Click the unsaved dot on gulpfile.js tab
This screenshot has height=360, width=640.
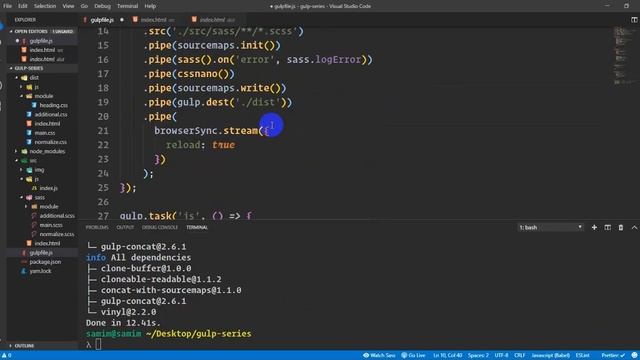coord(122,20)
